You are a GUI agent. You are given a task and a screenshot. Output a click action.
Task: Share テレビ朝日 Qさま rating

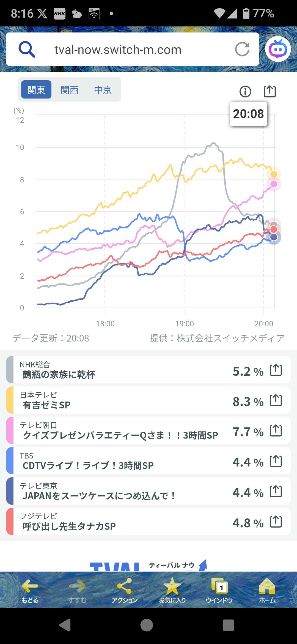pyautogui.click(x=276, y=430)
